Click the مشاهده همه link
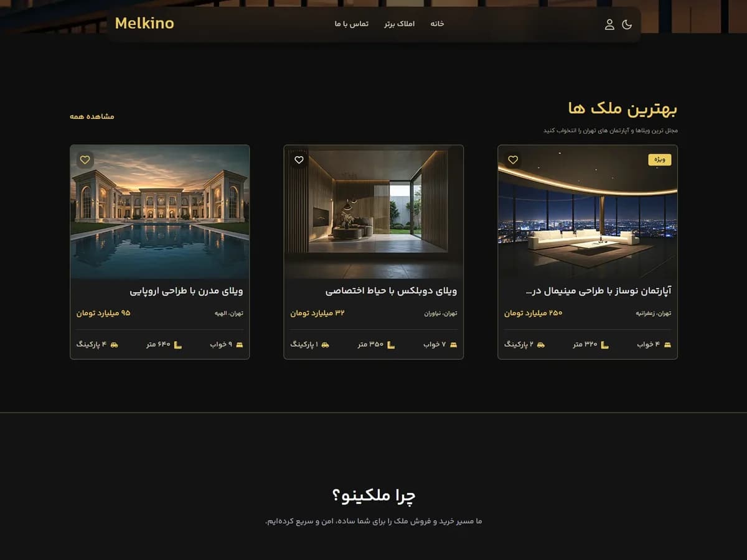This screenshot has width=747, height=560. pyautogui.click(x=92, y=116)
